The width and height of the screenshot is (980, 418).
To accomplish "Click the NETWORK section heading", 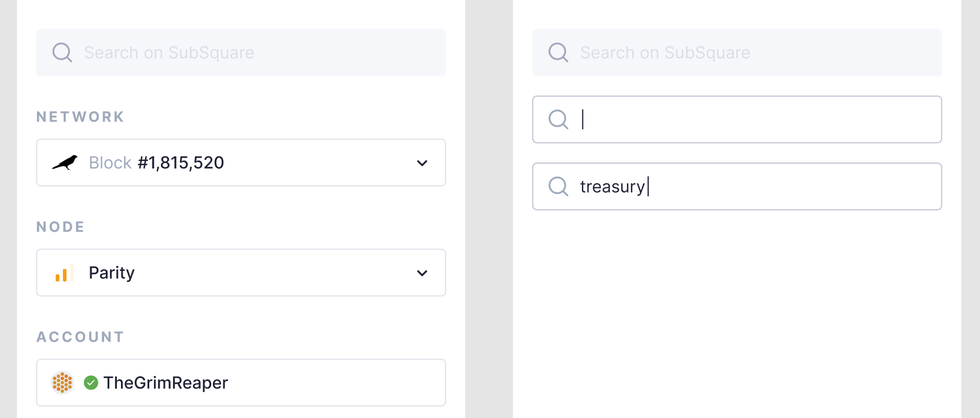I will pos(80,116).
